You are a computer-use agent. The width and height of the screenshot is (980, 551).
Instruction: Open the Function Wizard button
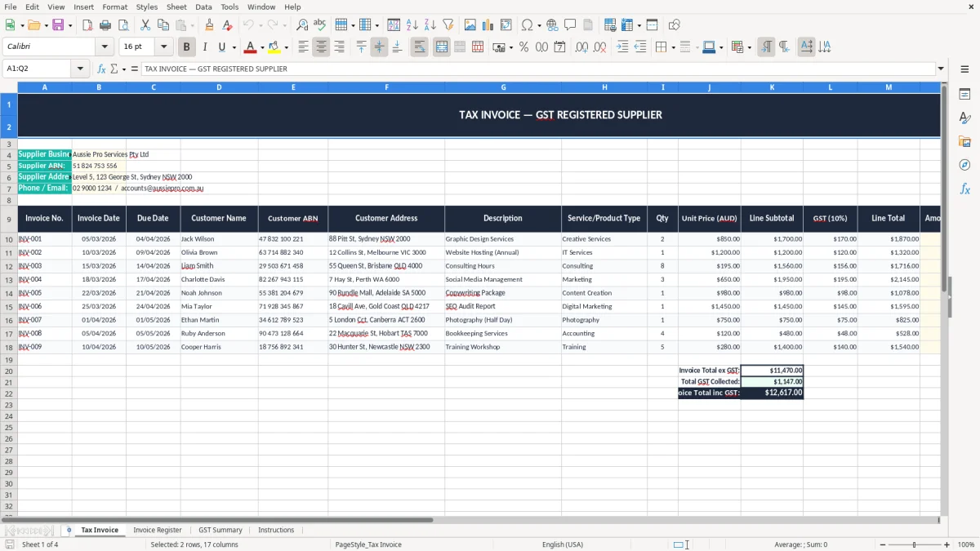pyautogui.click(x=101, y=69)
